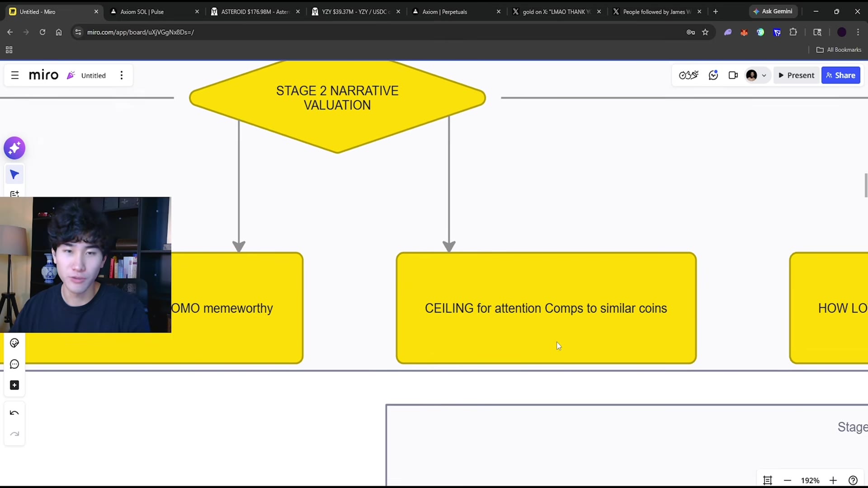Start video call camera icon
The image size is (868, 488).
click(x=733, y=75)
